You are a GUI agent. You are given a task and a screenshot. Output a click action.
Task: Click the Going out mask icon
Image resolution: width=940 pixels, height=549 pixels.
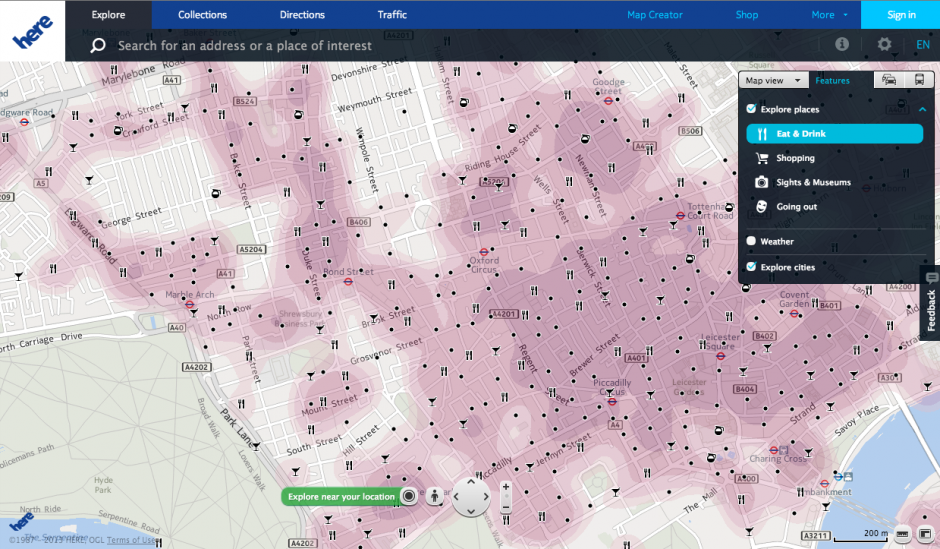(x=761, y=207)
